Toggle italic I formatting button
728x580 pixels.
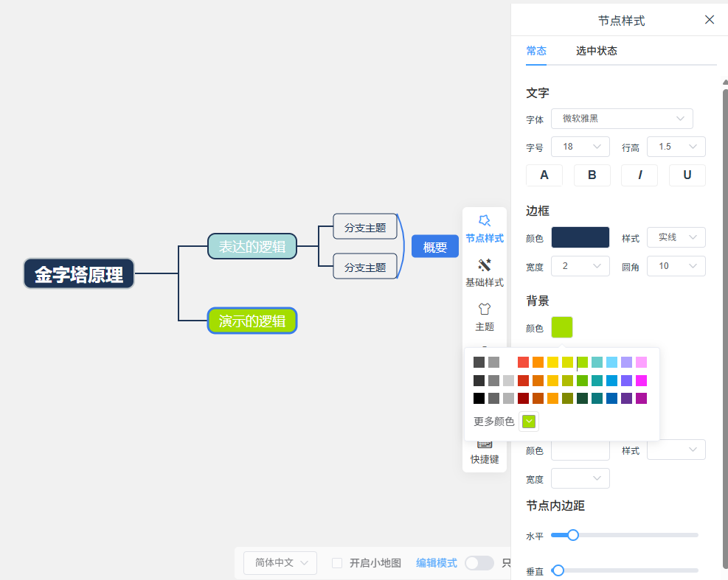coord(639,175)
